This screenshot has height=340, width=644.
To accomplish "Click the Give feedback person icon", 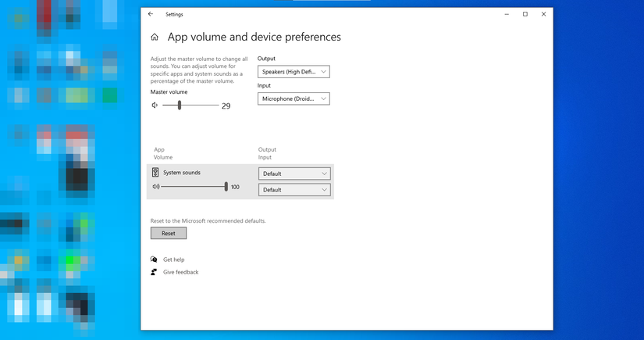I will [154, 272].
